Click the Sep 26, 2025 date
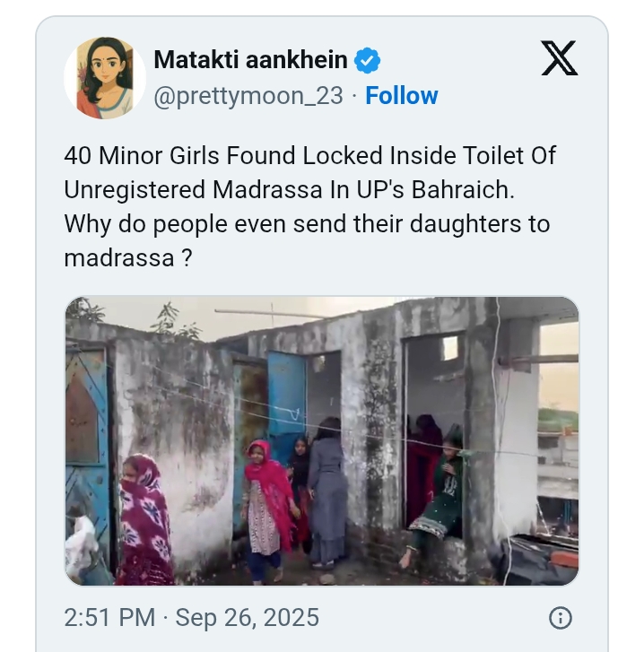 [247, 618]
